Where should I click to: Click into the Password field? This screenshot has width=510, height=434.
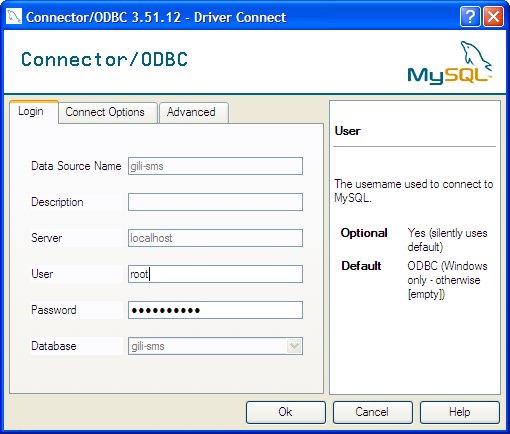tap(215, 310)
